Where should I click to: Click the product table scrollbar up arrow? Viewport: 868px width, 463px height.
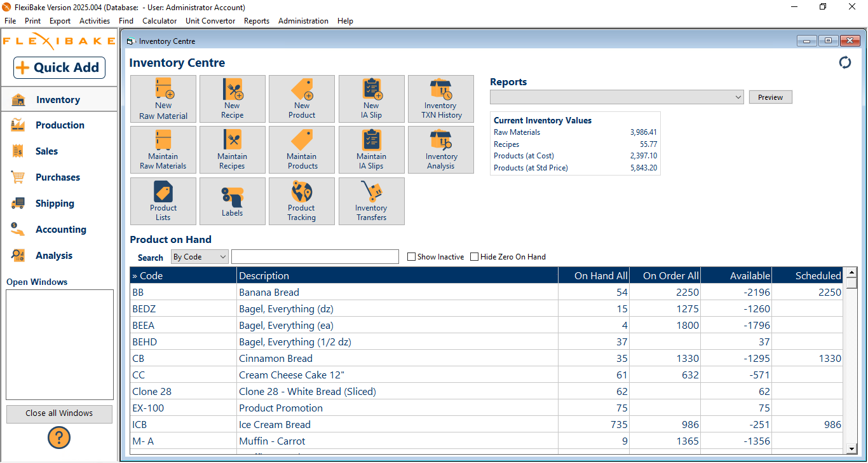(x=852, y=272)
